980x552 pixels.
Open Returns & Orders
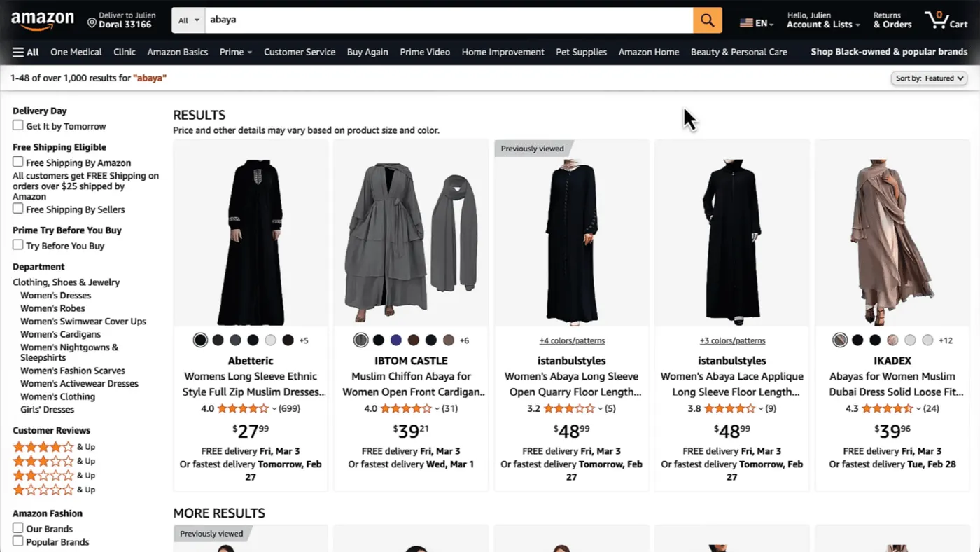pos(892,20)
